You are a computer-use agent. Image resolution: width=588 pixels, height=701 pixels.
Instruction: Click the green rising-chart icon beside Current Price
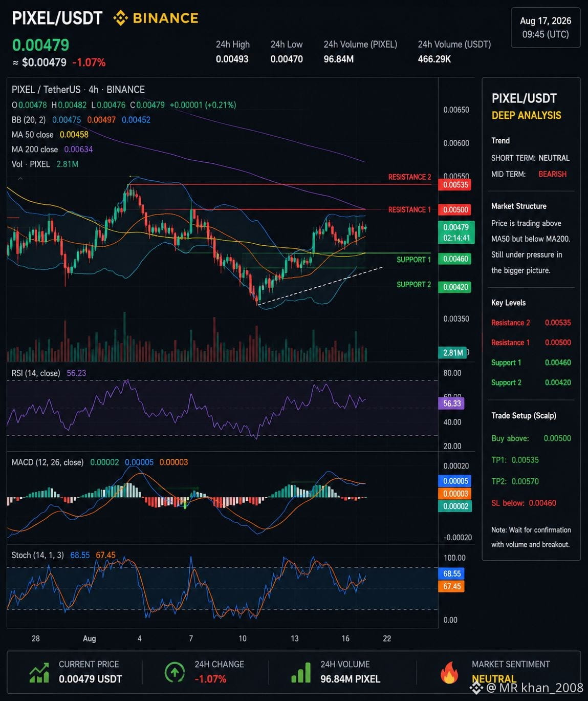39,672
